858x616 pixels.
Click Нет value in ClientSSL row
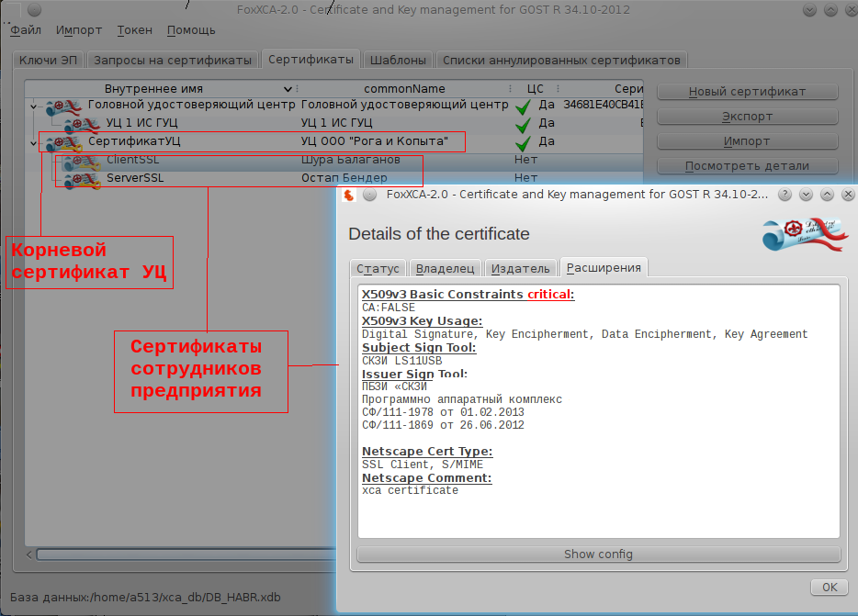pyautogui.click(x=525, y=160)
